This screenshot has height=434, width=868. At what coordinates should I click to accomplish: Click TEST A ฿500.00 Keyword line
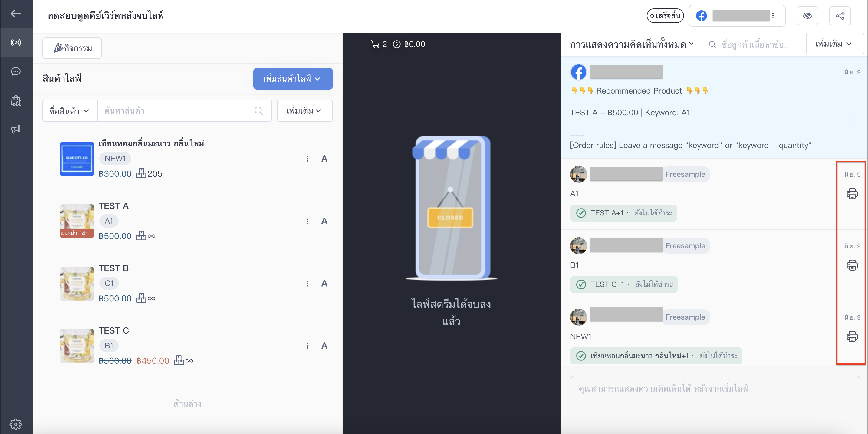[x=630, y=113]
